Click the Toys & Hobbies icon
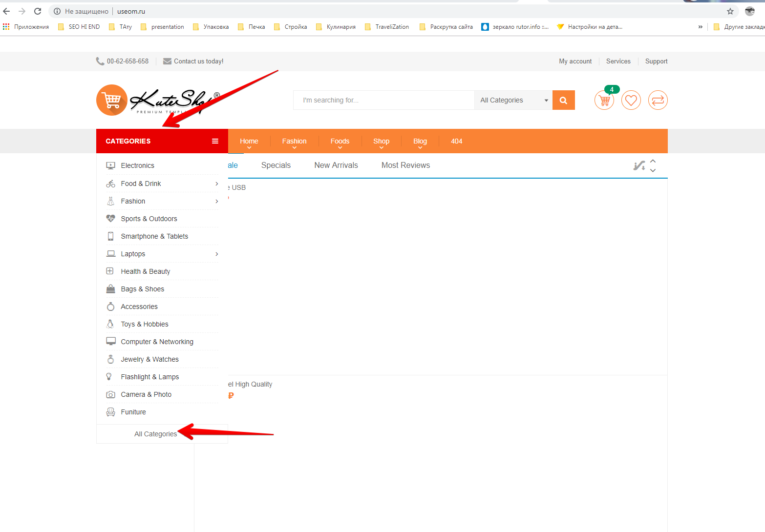765x532 pixels. pos(110,324)
